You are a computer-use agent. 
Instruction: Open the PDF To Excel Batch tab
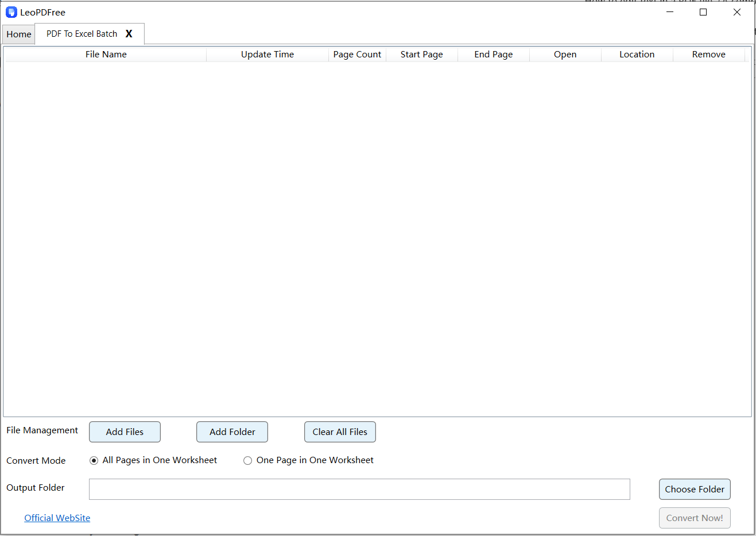tap(82, 34)
